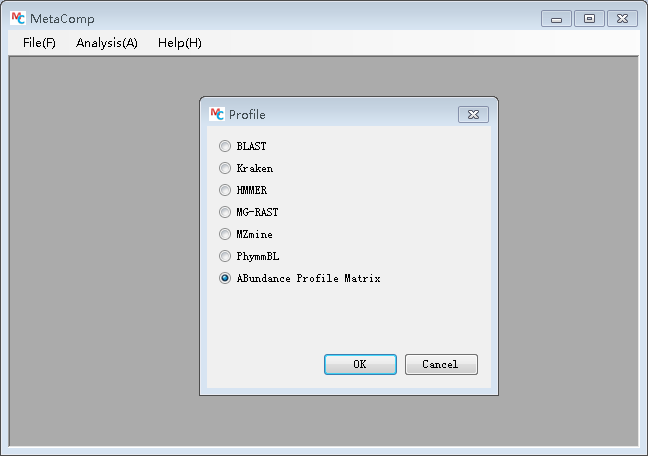Open the File(F) menu

coord(39,43)
